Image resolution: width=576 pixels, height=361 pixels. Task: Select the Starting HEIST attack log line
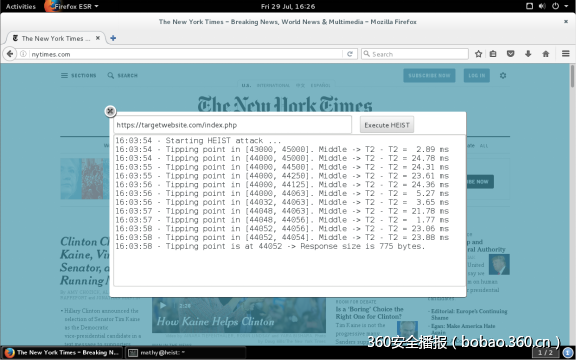198,140
